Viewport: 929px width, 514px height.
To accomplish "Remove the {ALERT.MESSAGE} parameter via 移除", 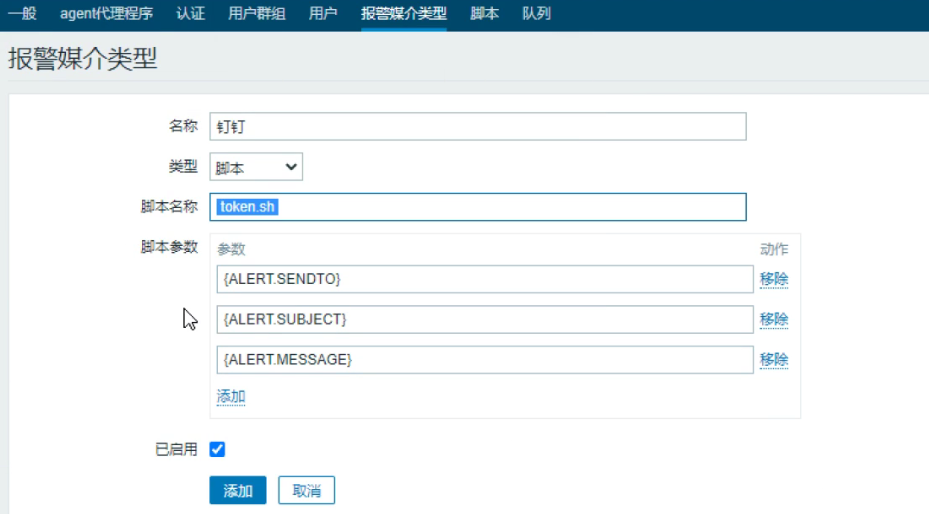I will click(x=774, y=359).
